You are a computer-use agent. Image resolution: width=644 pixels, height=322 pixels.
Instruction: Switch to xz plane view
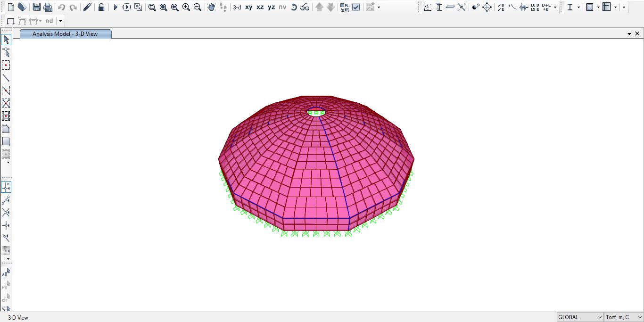pyautogui.click(x=260, y=7)
